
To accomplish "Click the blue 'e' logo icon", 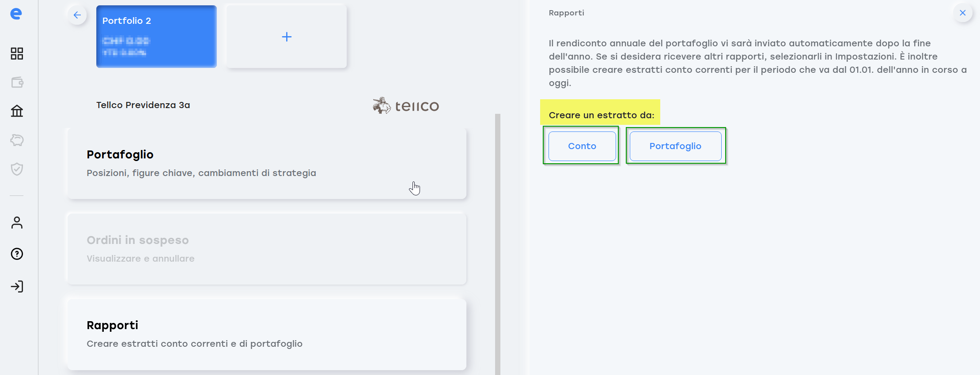I will click(x=16, y=14).
